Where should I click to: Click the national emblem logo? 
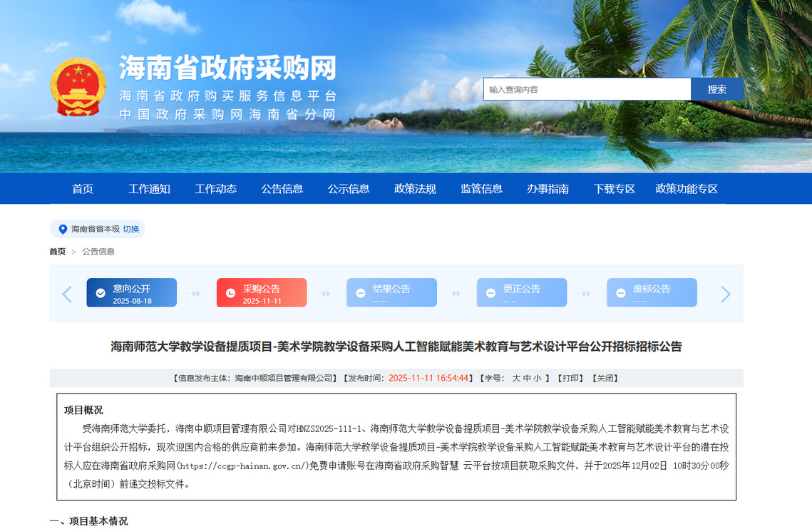click(x=78, y=87)
